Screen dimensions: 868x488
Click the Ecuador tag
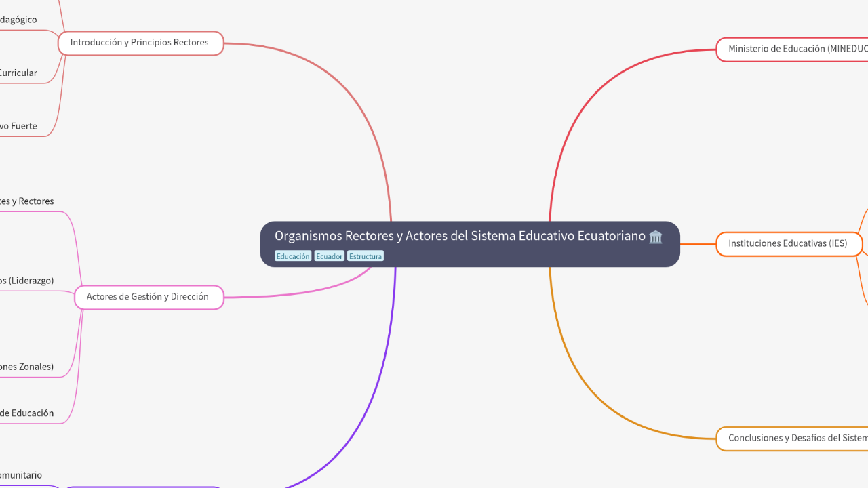pyautogui.click(x=330, y=256)
